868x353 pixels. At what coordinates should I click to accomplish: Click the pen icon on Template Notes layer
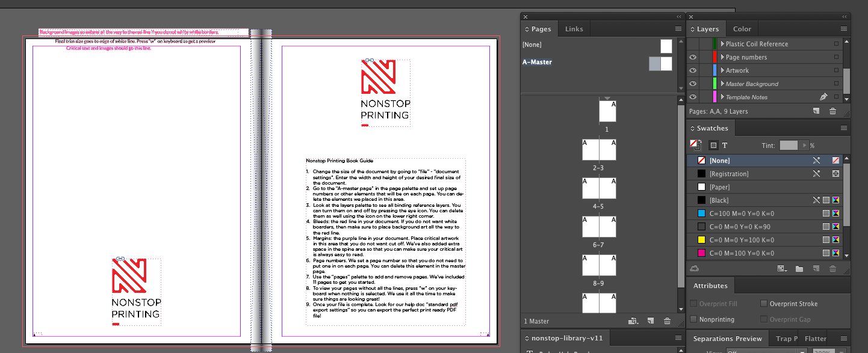click(823, 97)
